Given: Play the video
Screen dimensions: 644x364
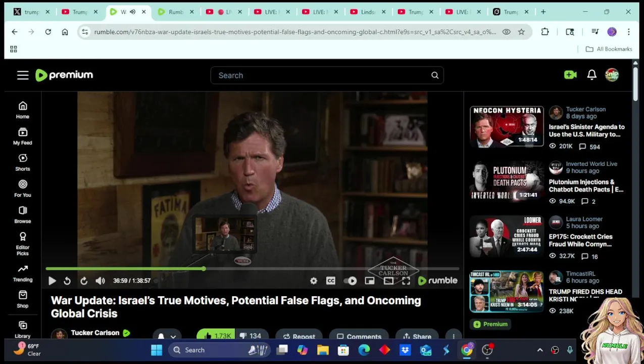Looking at the screenshot, I should point(52,281).
